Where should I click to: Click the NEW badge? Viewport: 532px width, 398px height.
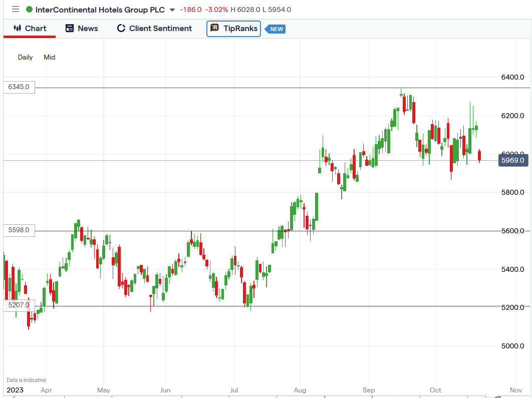[x=275, y=29]
